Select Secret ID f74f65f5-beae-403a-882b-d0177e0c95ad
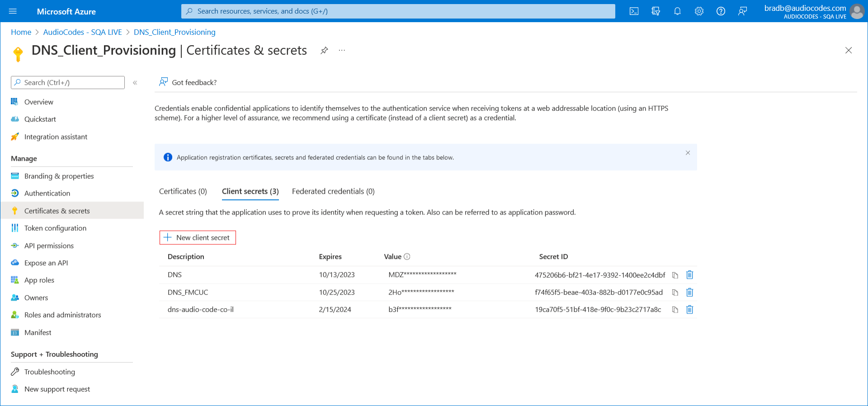Viewport: 868px width, 406px height. coord(599,292)
